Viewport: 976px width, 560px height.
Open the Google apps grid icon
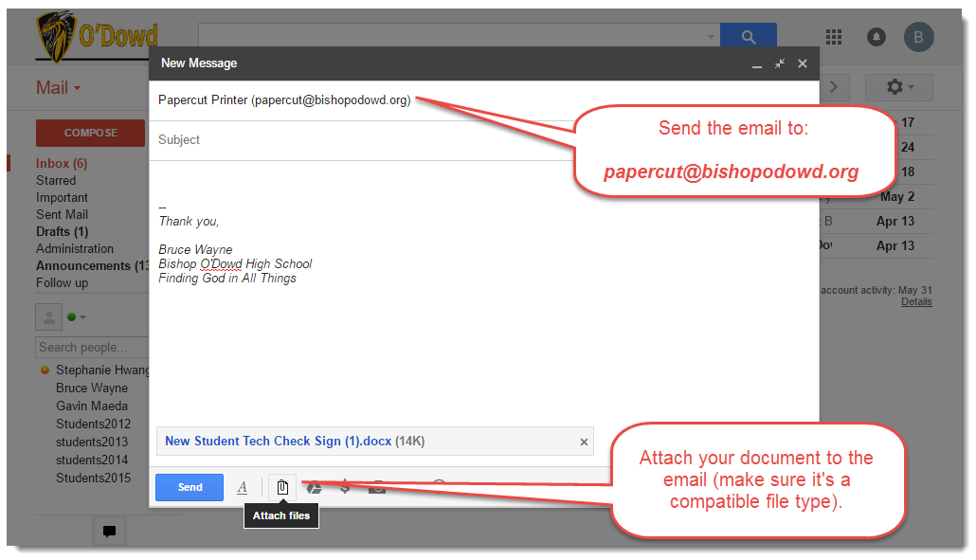[834, 37]
